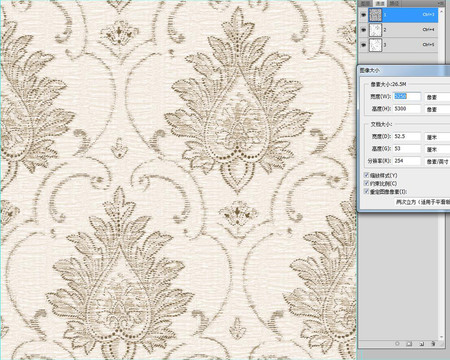This screenshot has width=450, height=360.
Task: Open pixel width unit dropdown
Action: (x=437, y=97)
